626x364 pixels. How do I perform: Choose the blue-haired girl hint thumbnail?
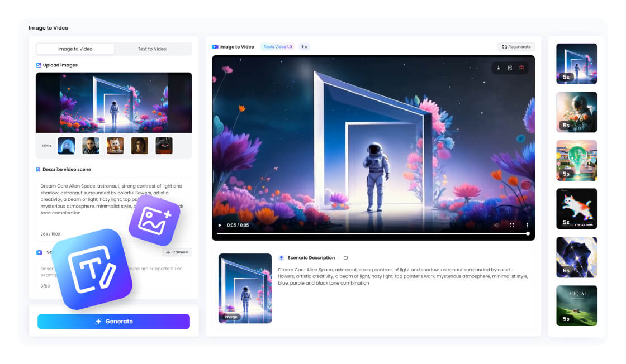click(67, 146)
